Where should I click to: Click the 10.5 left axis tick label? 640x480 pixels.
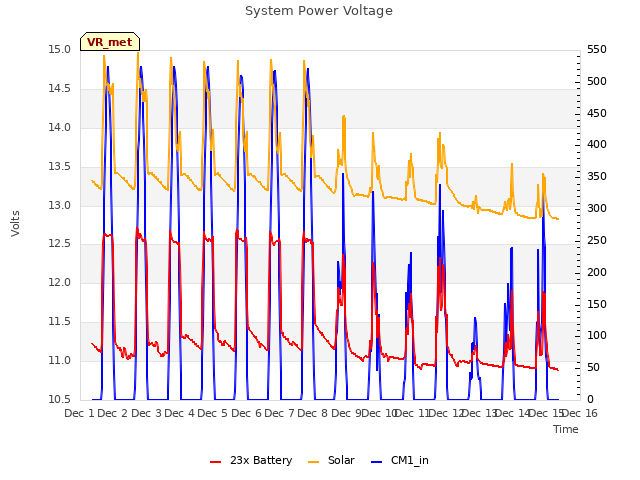point(60,399)
